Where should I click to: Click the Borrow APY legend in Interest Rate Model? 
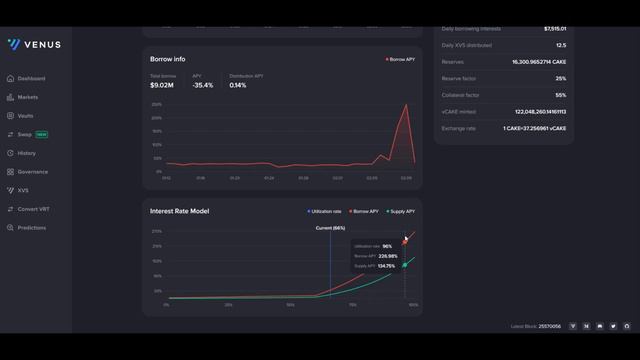coord(364,211)
